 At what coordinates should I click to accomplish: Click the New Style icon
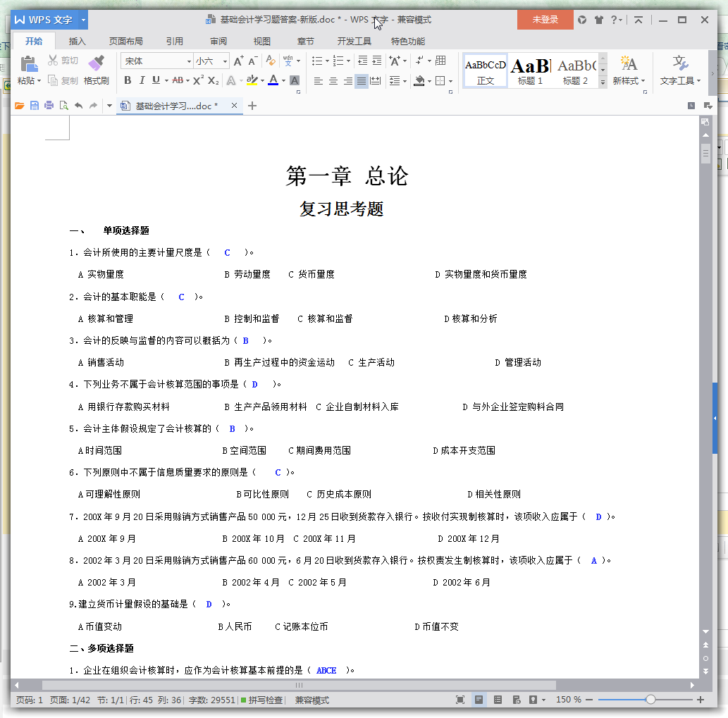tap(629, 63)
